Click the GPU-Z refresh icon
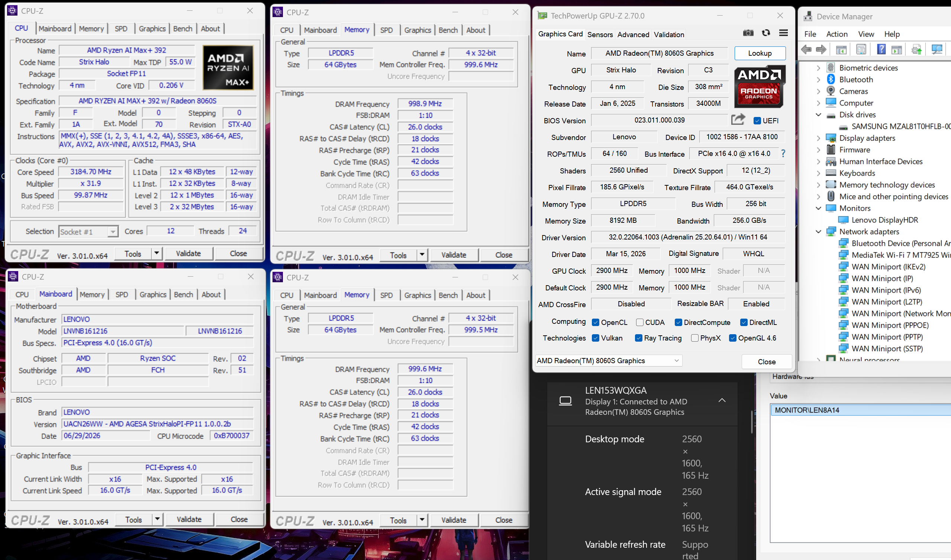Image resolution: width=951 pixels, height=560 pixels. click(765, 33)
